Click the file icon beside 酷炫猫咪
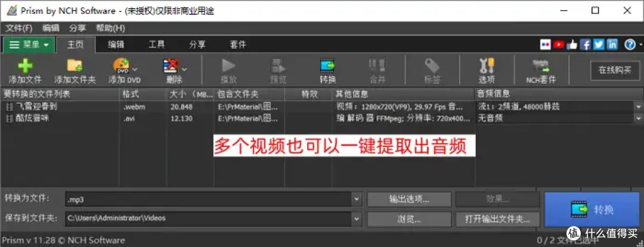 tap(9, 118)
